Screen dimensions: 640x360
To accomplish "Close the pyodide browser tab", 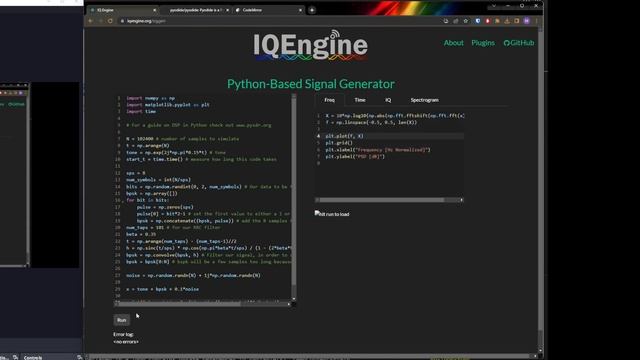I will point(227,10).
